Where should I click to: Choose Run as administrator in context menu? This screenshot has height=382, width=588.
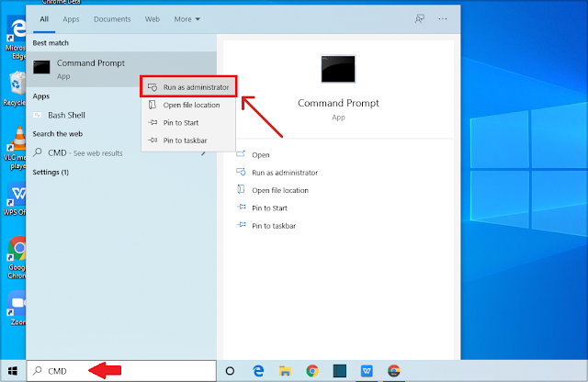[188, 87]
